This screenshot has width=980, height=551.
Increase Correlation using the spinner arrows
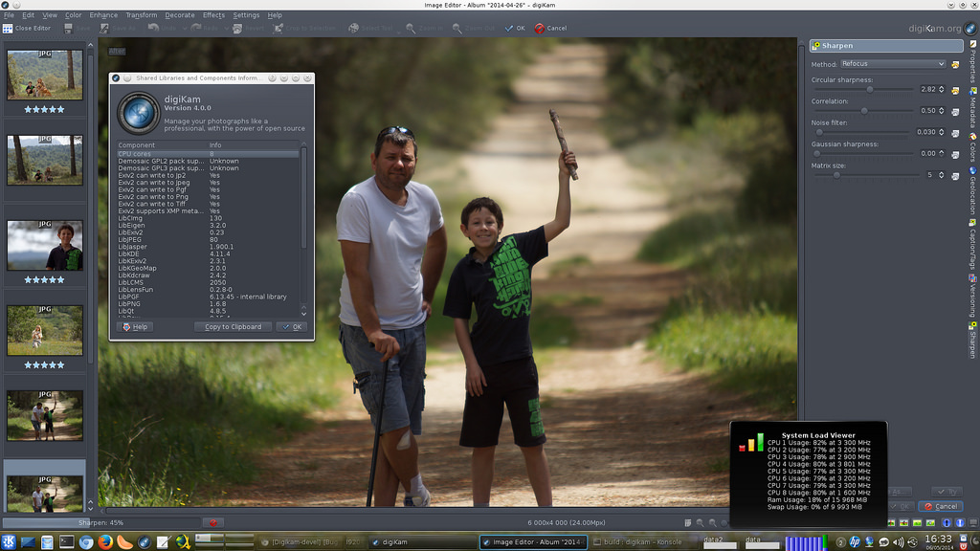pos(942,108)
